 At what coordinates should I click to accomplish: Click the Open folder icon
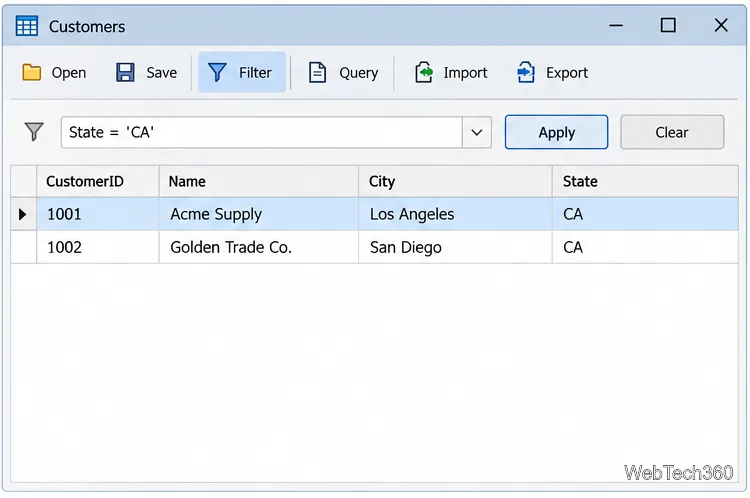click(x=32, y=72)
